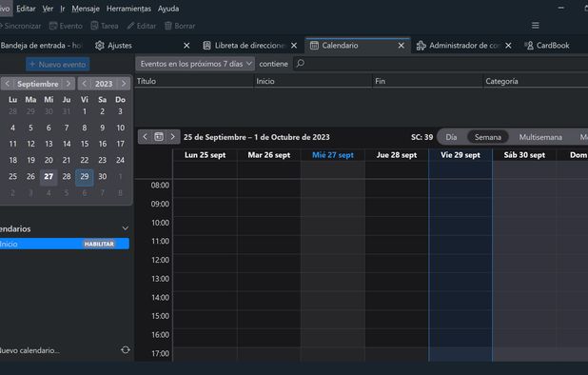Switch to Semana view
The height and width of the screenshot is (375, 588).
(x=488, y=137)
